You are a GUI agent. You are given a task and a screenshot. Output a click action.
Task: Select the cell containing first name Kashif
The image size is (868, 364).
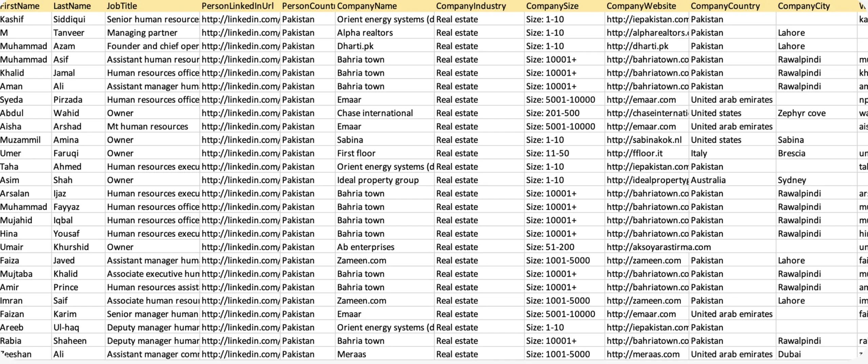(x=25, y=19)
